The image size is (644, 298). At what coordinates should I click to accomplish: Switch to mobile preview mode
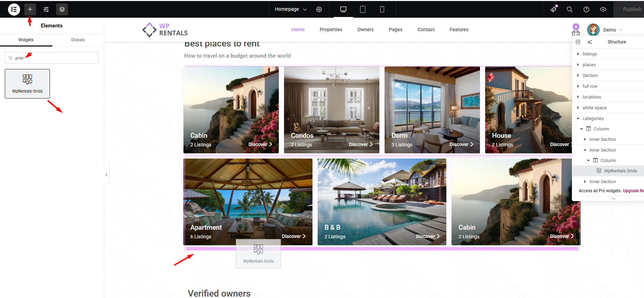tap(382, 9)
